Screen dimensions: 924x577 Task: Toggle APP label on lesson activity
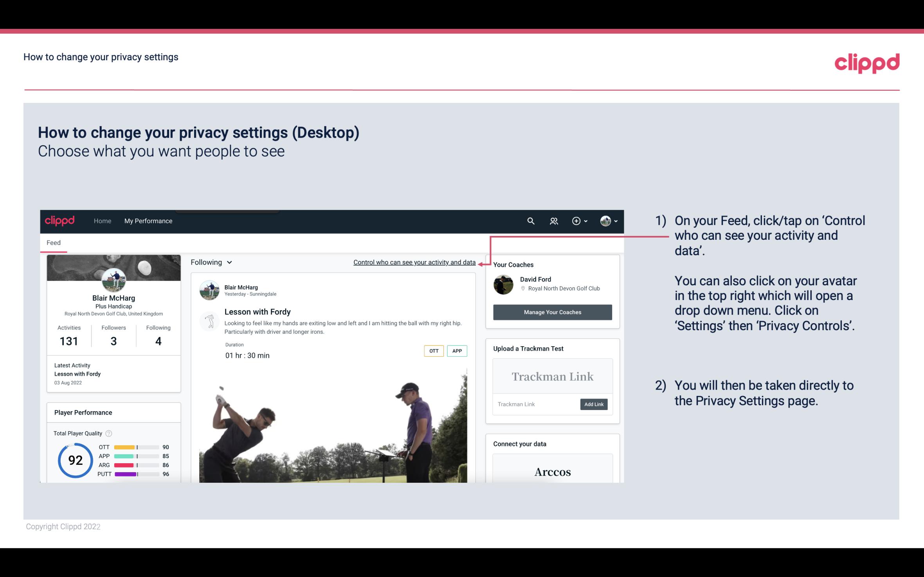pos(457,351)
